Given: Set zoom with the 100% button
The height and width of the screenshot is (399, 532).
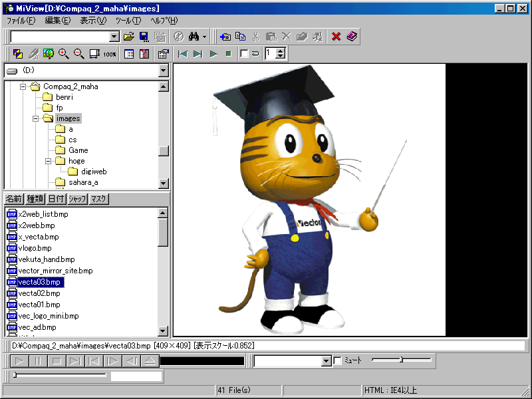Looking at the screenshot, I should (x=110, y=54).
